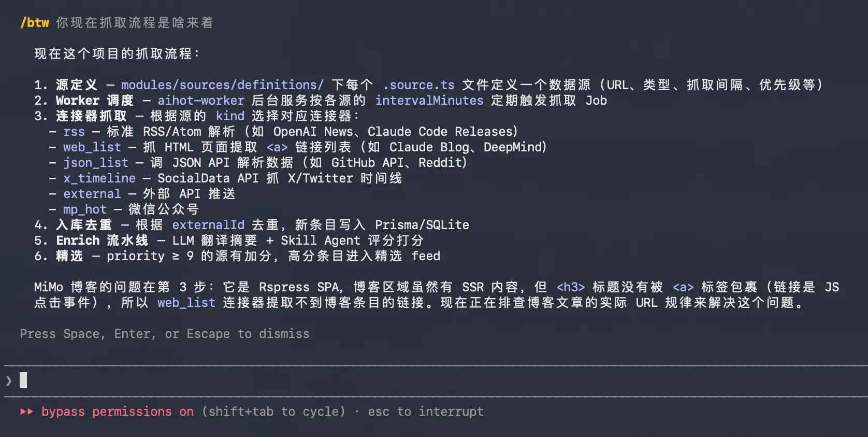Click the <h3> tag reference
The height and width of the screenshot is (437, 868).
tap(571, 287)
